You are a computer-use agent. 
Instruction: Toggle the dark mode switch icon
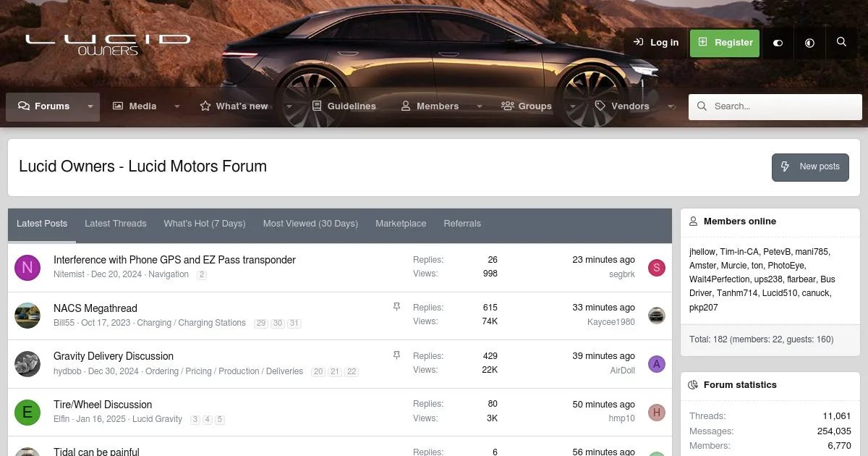coord(778,43)
